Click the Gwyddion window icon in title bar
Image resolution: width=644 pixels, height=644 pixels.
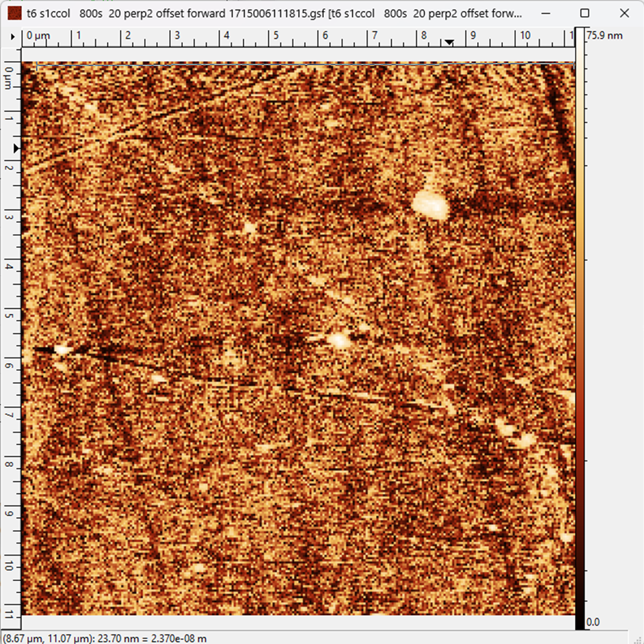(14, 13)
